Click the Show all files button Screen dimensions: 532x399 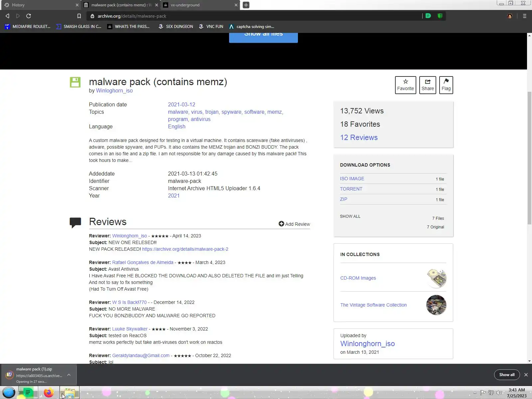pyautogui.click(x=263, y=37)
